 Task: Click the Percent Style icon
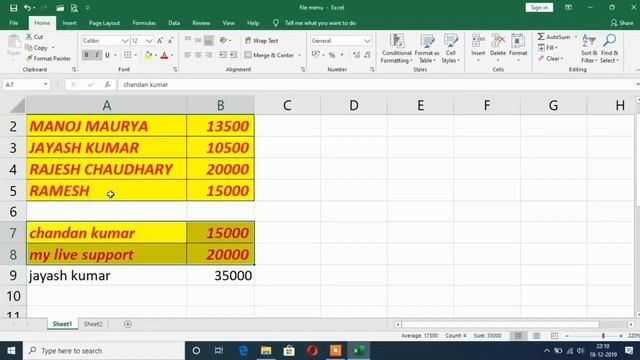332,55
